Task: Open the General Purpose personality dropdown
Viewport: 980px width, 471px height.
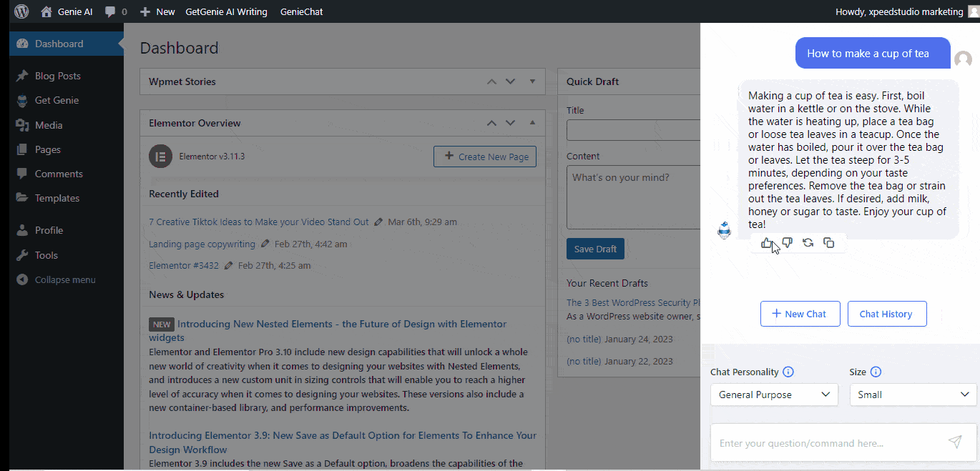Action: [773, 395]
